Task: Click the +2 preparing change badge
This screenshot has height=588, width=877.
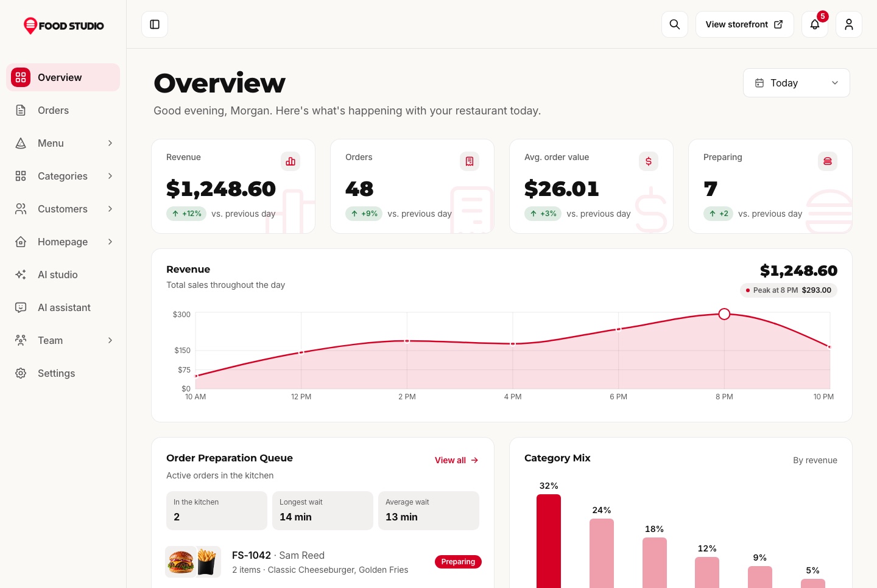Action: click(x=718, y=214)
